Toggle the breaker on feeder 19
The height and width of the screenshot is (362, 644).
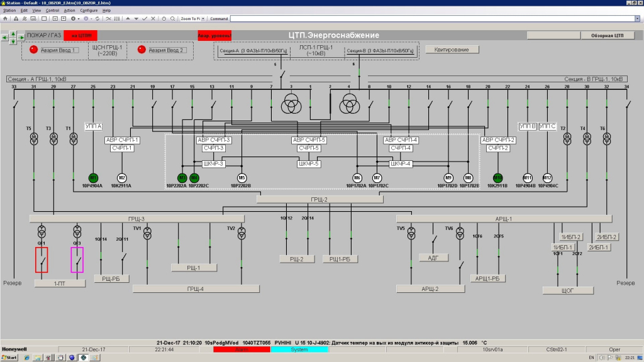(x=153, y=105)
